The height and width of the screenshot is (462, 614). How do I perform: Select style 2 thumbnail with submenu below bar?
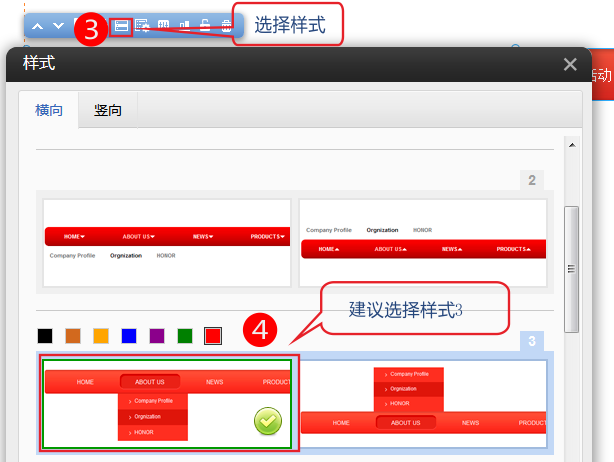pos(167,242)
